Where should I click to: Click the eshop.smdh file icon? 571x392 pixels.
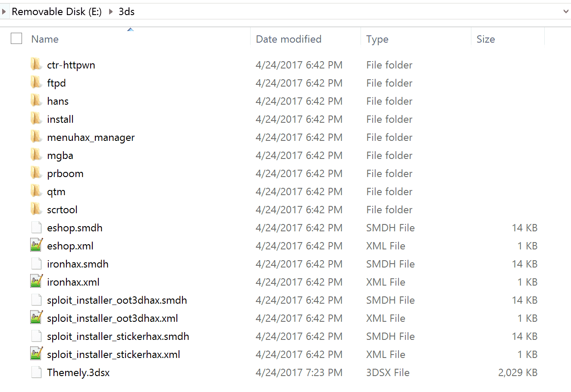[36, 227]
